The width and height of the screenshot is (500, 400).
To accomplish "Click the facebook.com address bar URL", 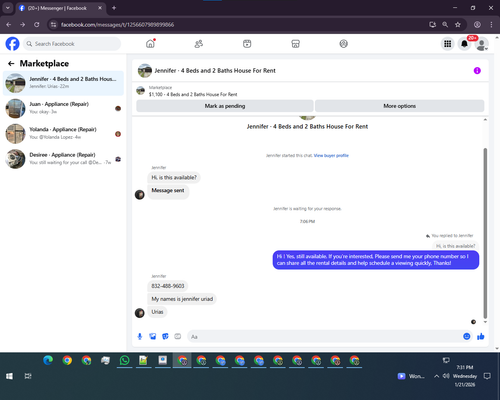I will [x=117, y=25].
